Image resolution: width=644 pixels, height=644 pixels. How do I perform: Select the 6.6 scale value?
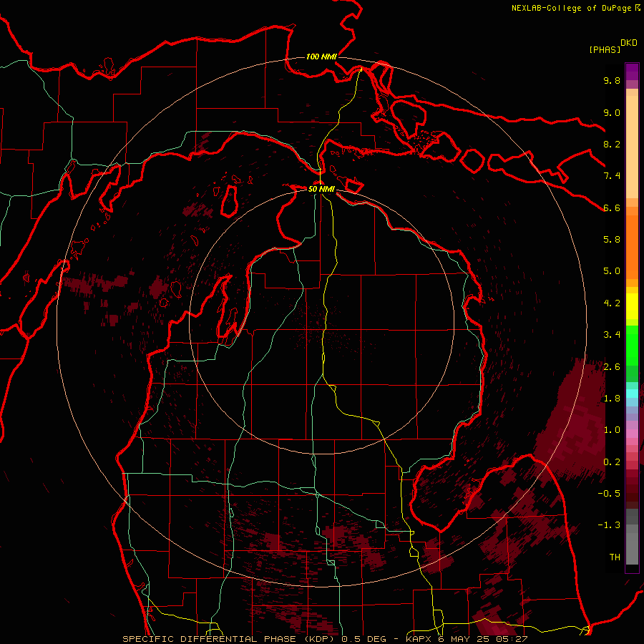(612, 208)
